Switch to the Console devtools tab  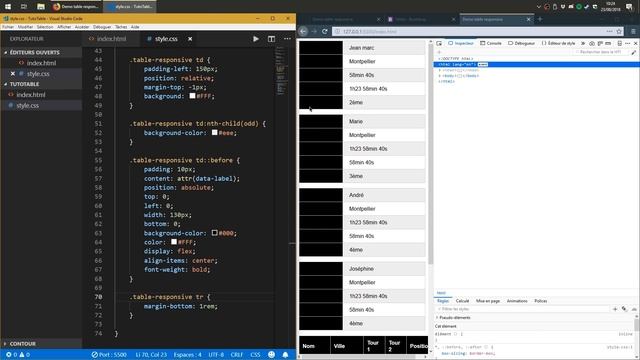[491, 43]
